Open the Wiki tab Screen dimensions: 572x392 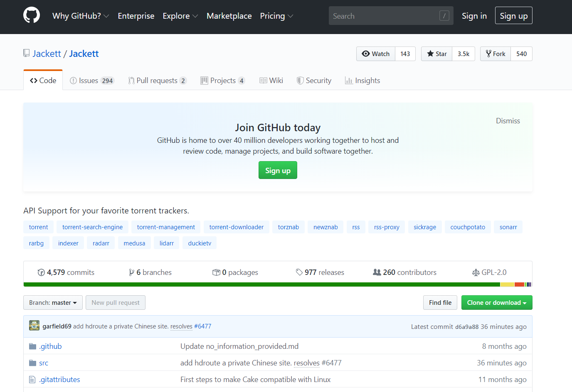(271, 80)
